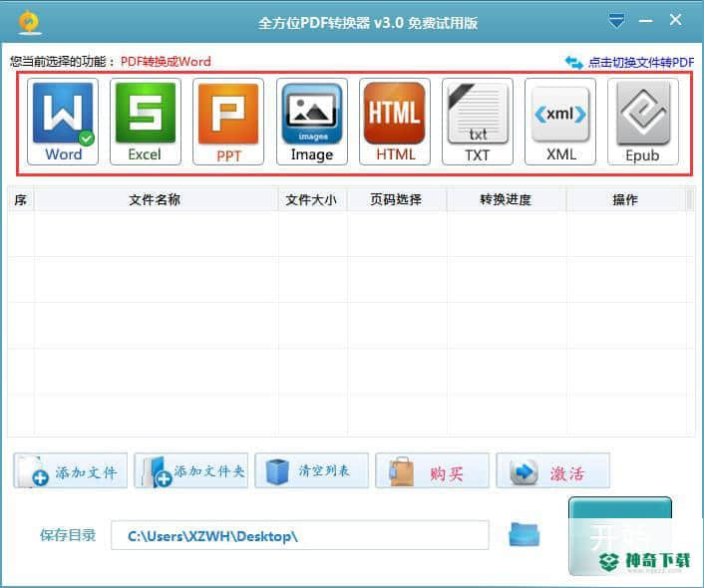
Task: Click the 页码选择 column header
Action: pos(397,199)
